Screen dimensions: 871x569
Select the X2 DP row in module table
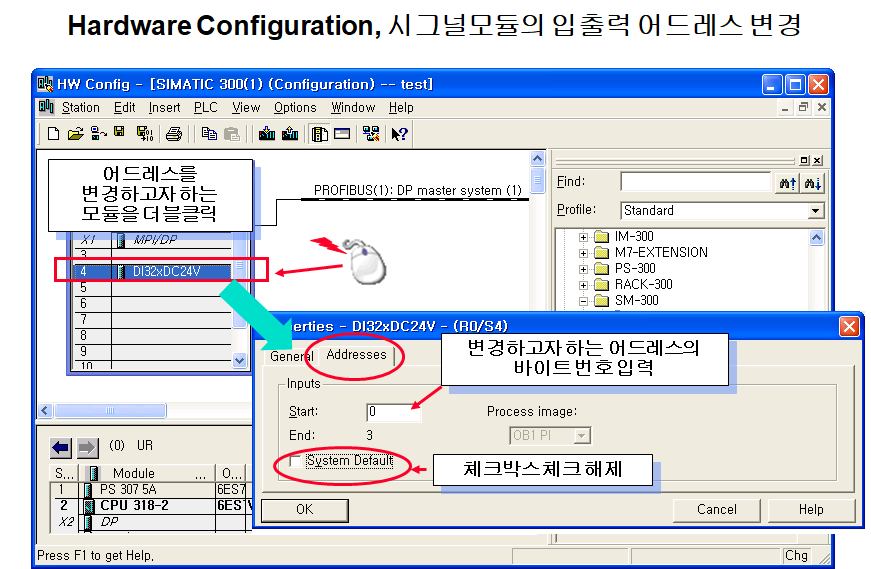tap(151, 522)
